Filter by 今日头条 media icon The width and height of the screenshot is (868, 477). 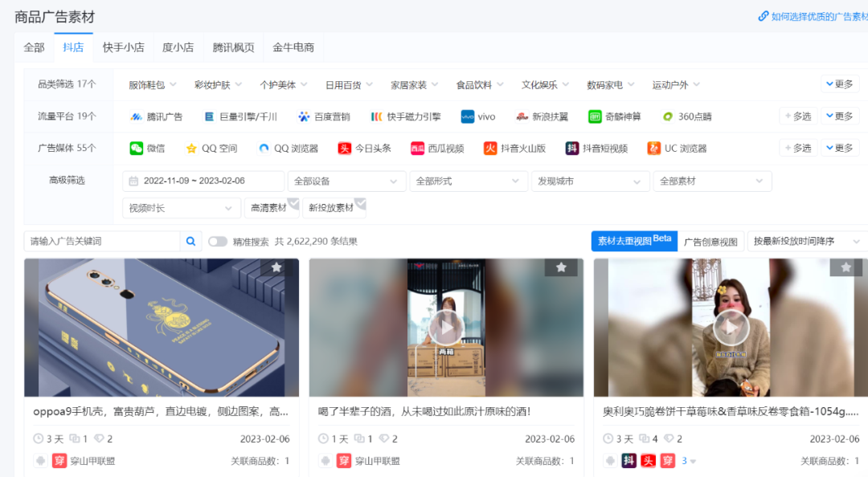pos(344,149)
